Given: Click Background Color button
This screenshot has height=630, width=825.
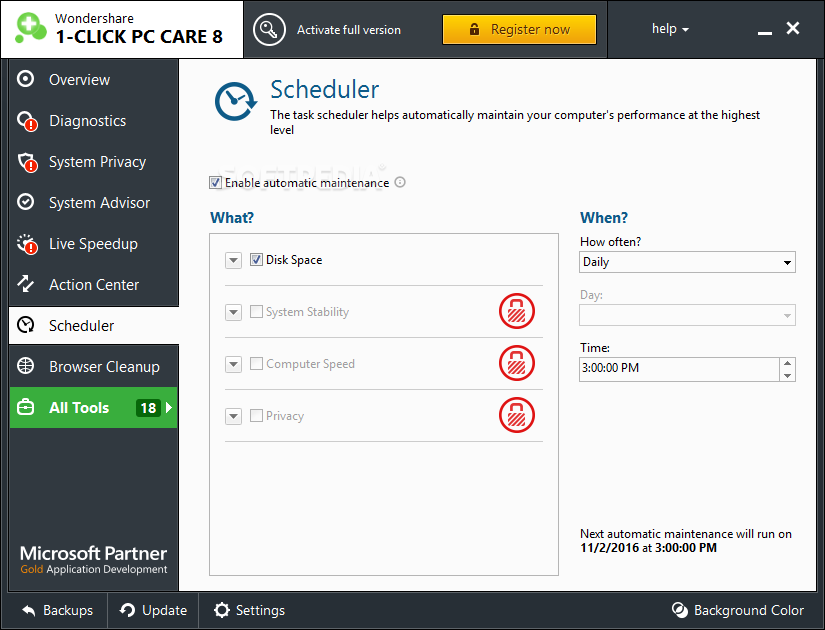Looking at the screenshot, I should pyautogui.click(x=738, y=611).
